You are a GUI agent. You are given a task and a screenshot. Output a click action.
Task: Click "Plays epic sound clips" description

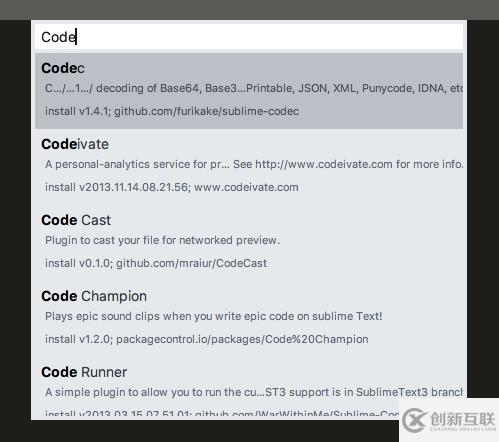(214, 316)
